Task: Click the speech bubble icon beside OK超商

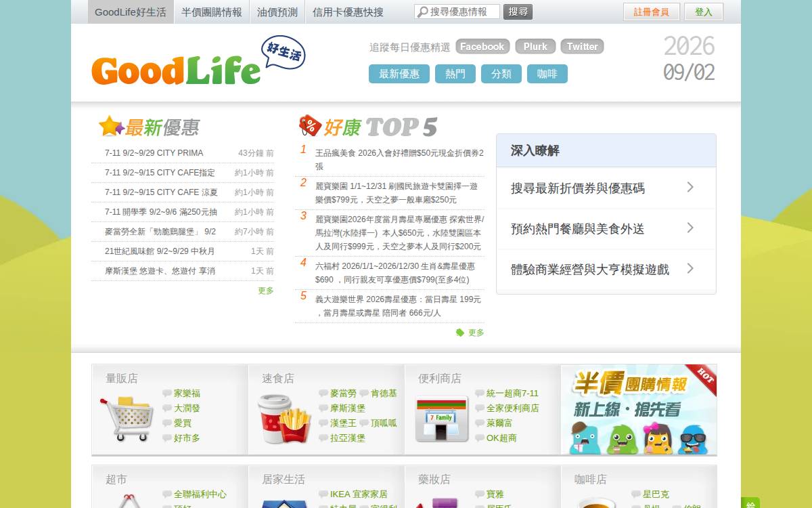Action: pos(480,438)
